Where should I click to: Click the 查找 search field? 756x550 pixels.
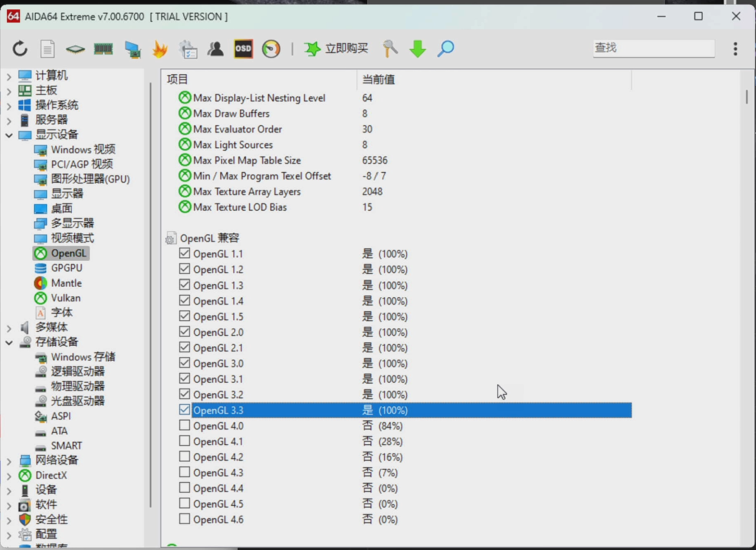(x=654, y=48)
